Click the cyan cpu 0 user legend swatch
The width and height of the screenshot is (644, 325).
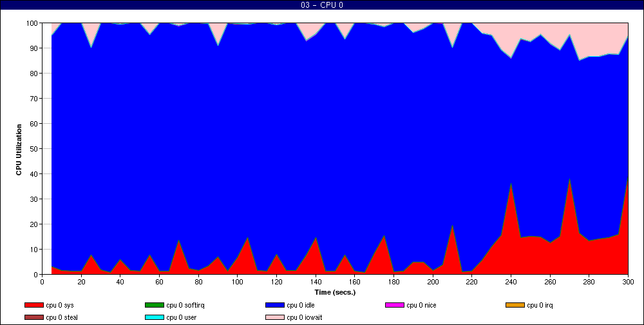coord(154,318)
